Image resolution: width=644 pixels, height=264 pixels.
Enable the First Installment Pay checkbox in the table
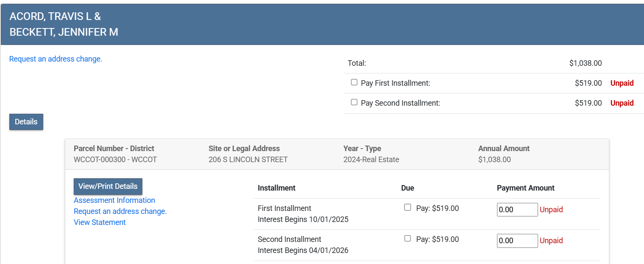point(408,208)
